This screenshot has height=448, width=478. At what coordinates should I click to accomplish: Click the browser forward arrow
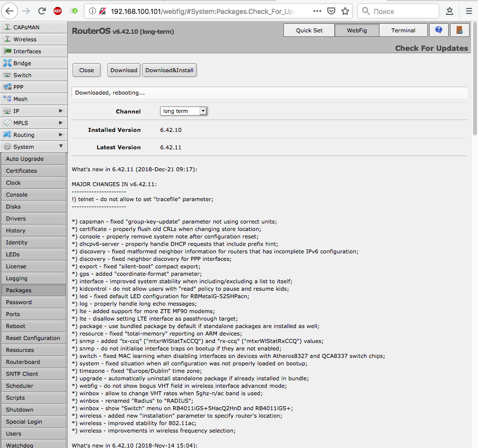26,11
